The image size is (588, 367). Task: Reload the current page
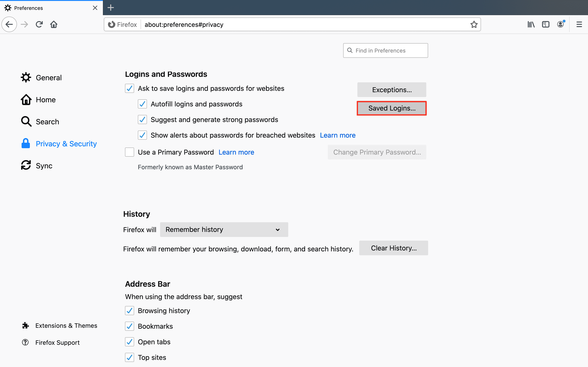(39, 24)
